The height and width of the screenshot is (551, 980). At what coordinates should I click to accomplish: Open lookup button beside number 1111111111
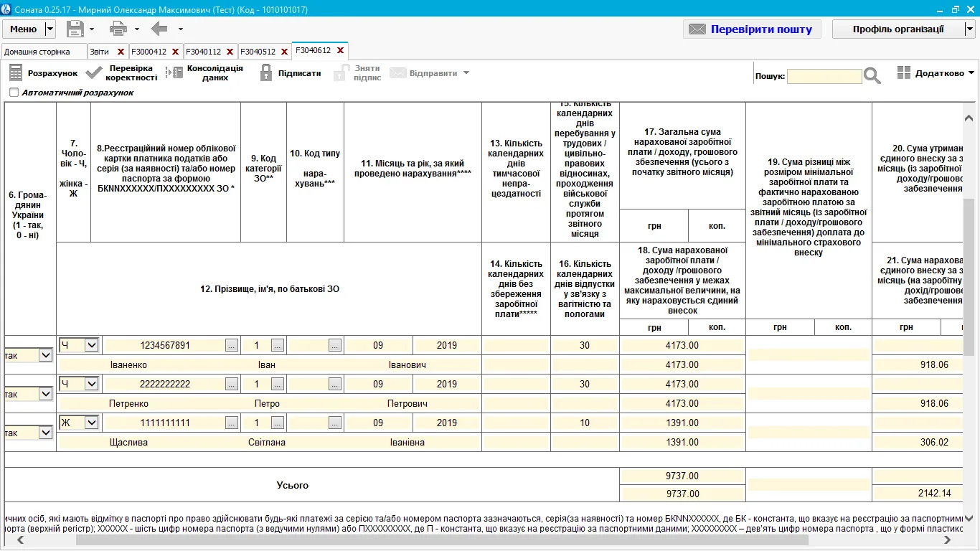click(231, 423)
